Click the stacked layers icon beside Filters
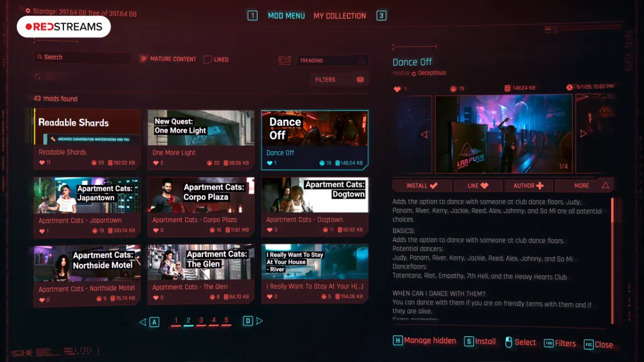Screen dimensions: 644x362 tap(360, 80)
